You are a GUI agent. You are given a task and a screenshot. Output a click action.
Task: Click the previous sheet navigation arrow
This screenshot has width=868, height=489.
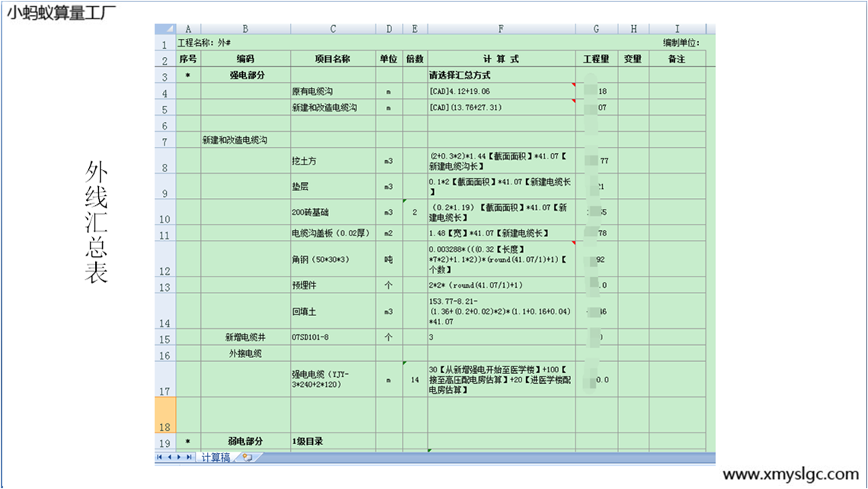[169, 457]
